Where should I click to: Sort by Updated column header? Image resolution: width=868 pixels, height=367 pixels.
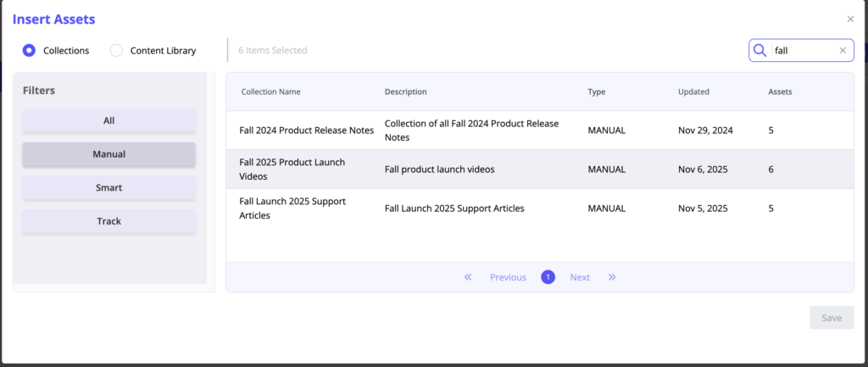click(693, 92)
